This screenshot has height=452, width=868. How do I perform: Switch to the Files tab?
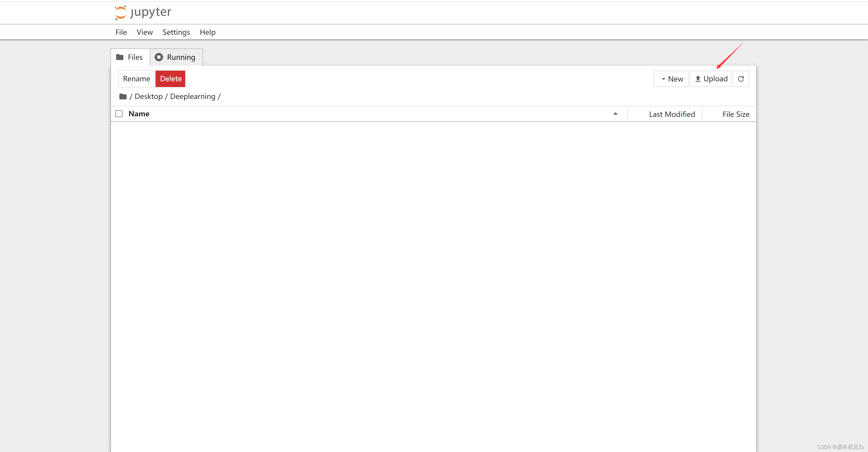pos(130,57)
